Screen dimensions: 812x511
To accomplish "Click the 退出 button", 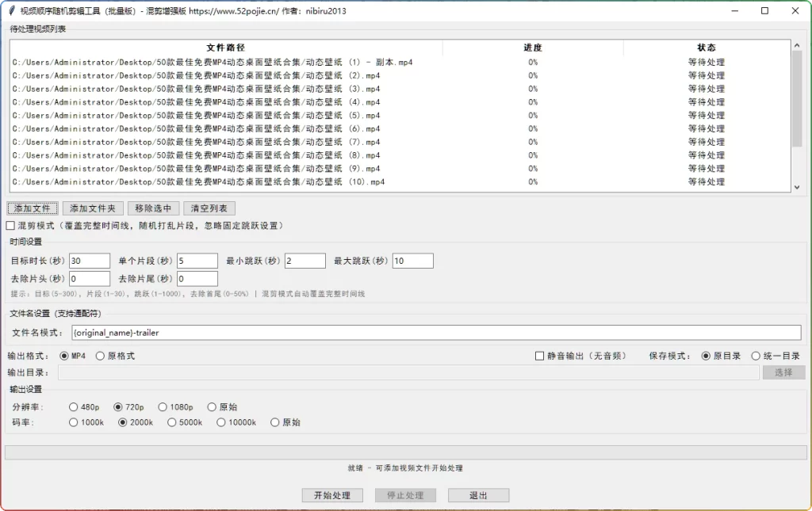I will coord(478,494).
